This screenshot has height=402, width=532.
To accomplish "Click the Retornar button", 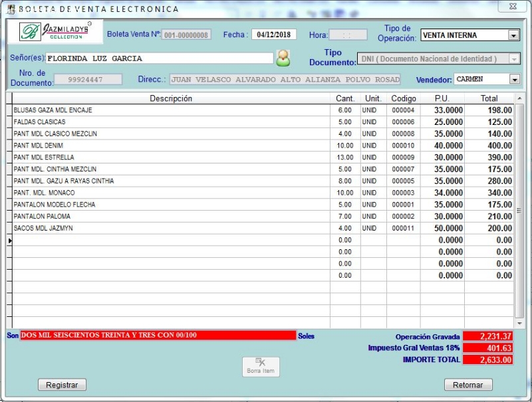I will click(x=468, y=385).
